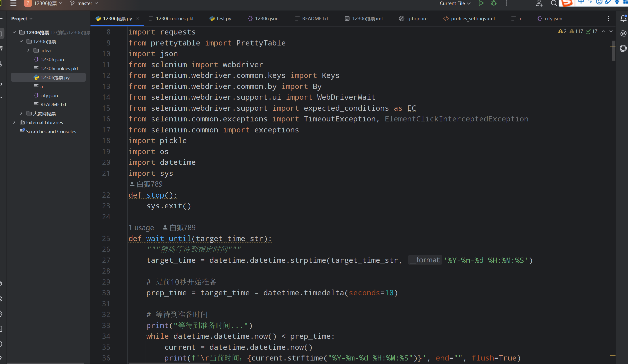Open the AI Assistant spiral icon
Screen dimensions: 628x364
point(623,33)
